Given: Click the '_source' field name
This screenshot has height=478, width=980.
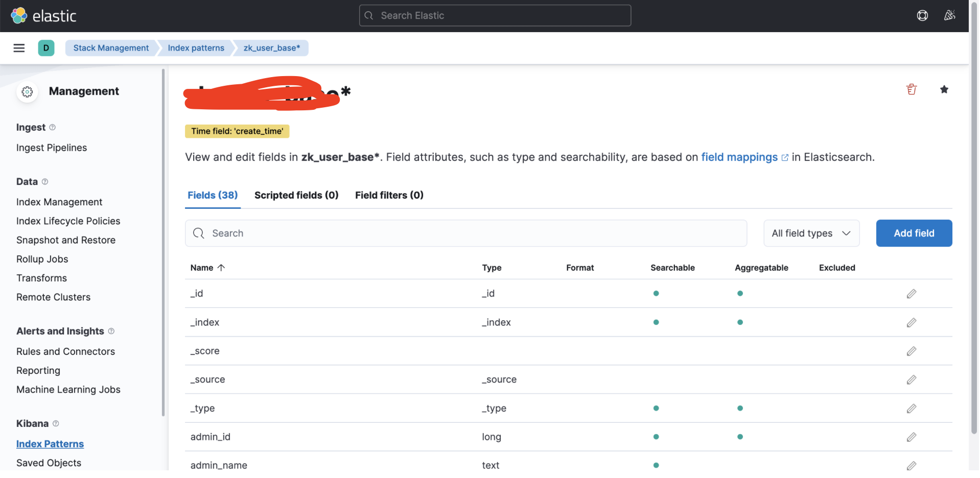Looking at the screenshot, I should pyautogui.click(x=207, y=379).
